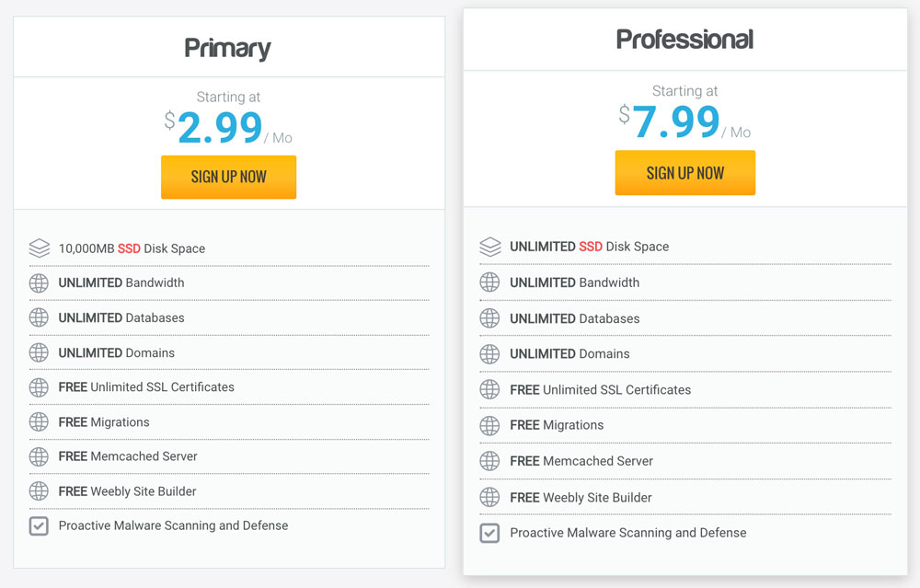Screen dimensions: 920x588
Task: Click globe icon by Primary FREE Memcached Server
Action: (x=39, y=456)
